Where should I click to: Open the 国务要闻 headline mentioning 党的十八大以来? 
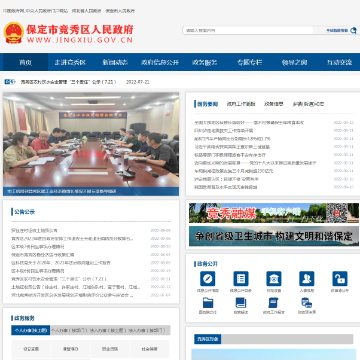[255, 163]
